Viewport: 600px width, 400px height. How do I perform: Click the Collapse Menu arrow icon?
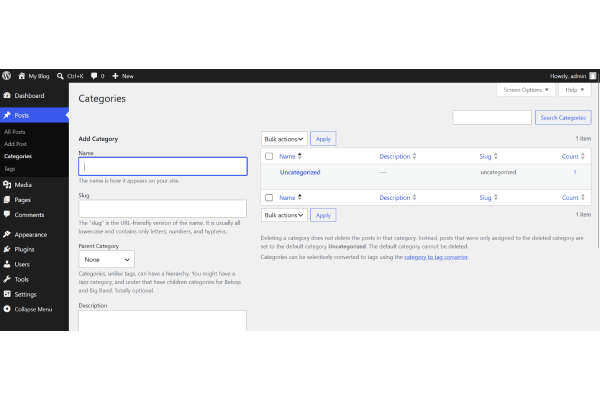point(7,309)
